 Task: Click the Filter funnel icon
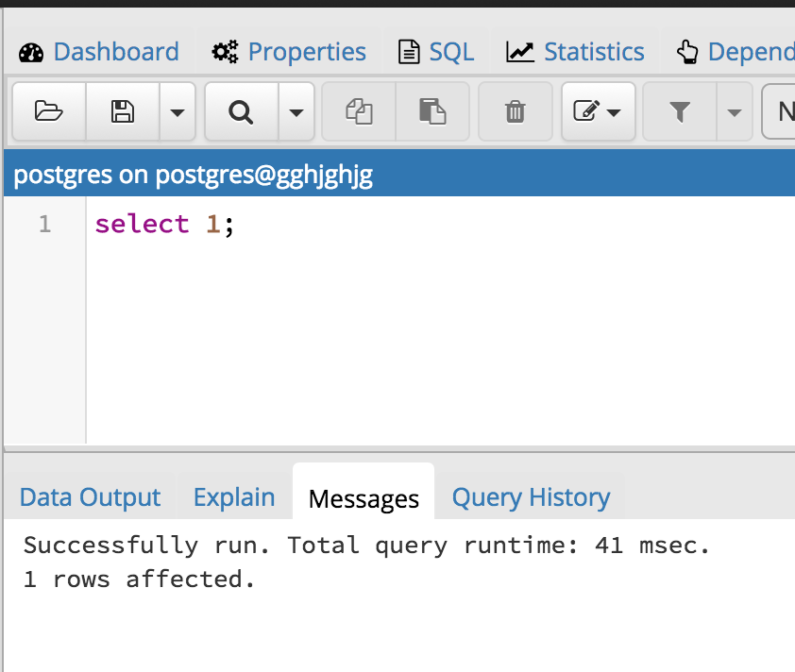[x=679, y=112]
